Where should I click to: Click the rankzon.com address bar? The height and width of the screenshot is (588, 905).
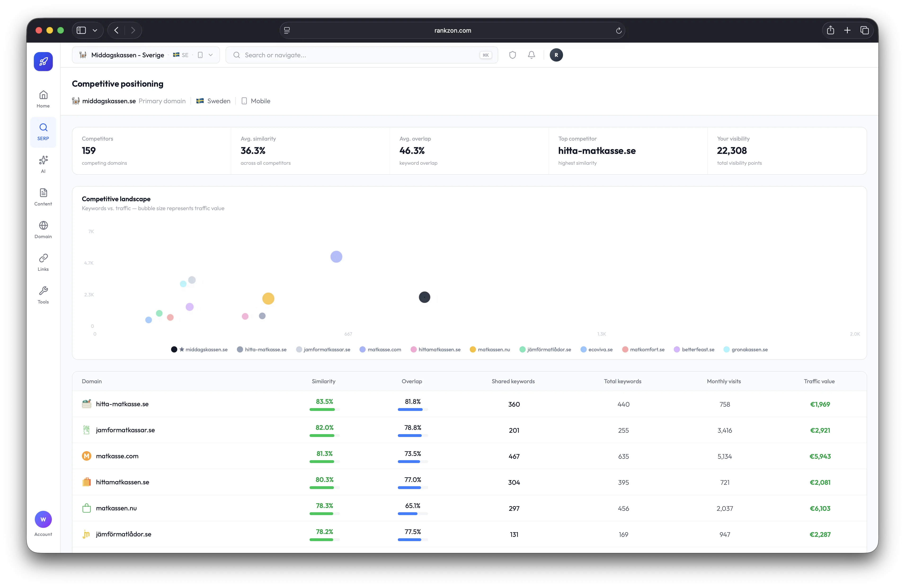pyautogui.click(x=452, y=31)
